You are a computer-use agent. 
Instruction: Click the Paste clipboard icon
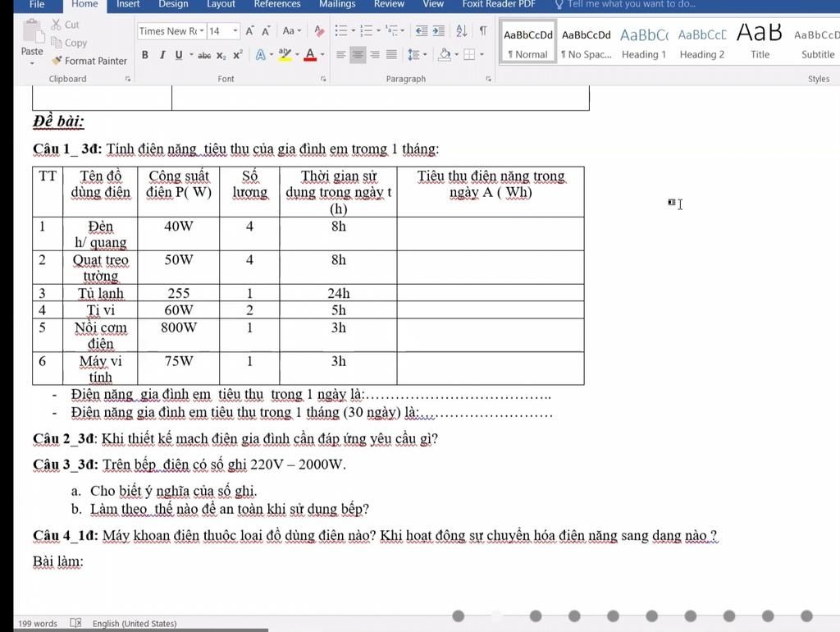click(32, 32)
